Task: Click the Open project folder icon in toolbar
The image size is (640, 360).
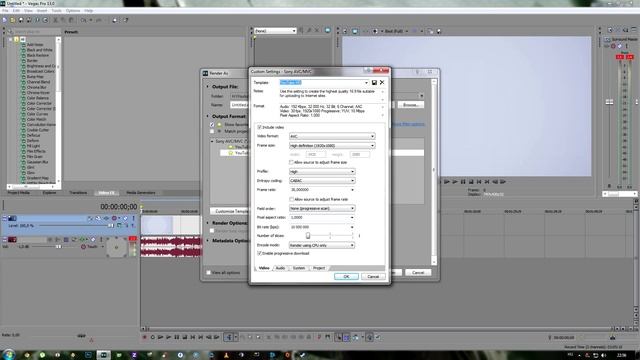Action: 13,20
